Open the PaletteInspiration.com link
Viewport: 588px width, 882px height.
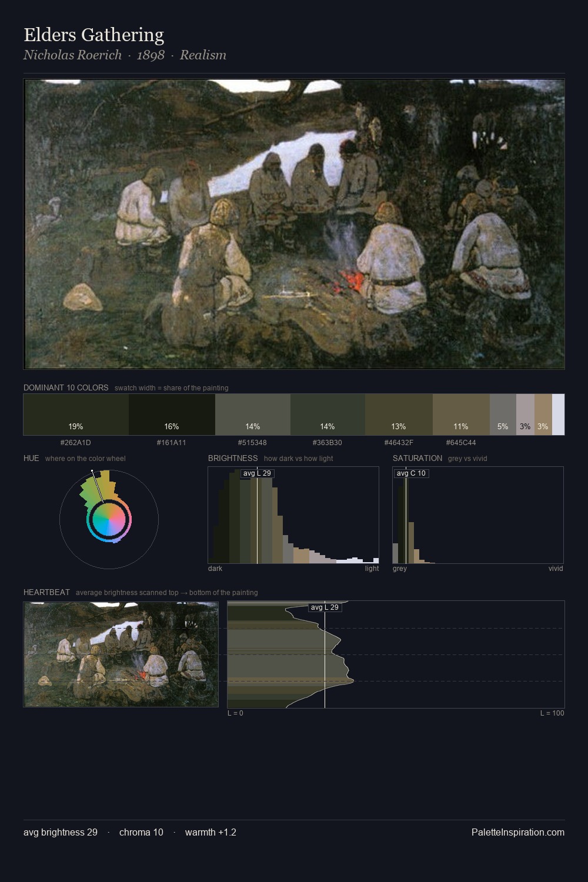tap(518, 833)
